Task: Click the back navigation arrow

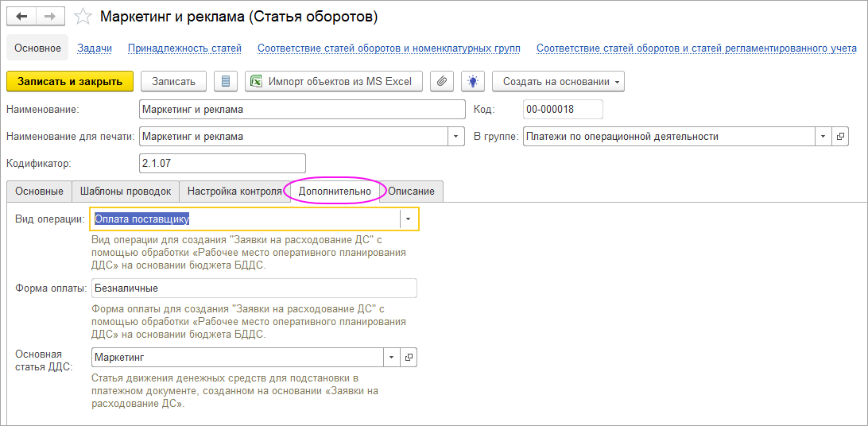Action: coord(22,16)
